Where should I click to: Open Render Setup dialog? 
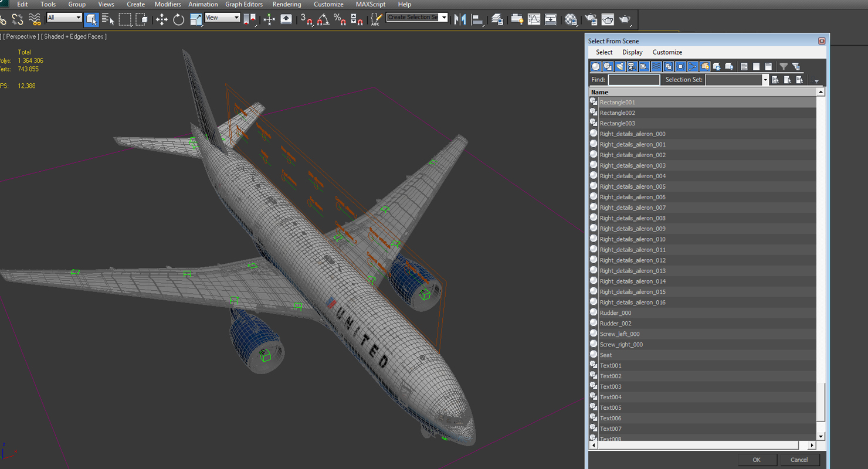click(x=590, y=19)
